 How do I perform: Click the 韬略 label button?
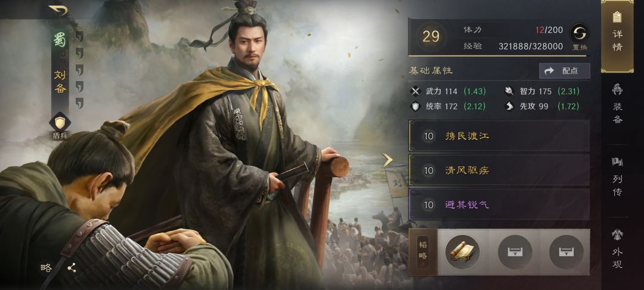423,252
